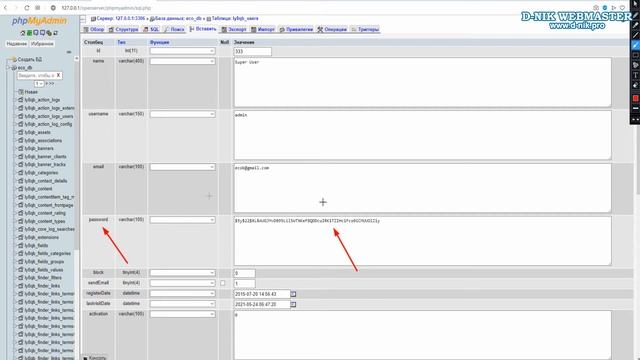Screen dimensions: 640x360
Task: Expand the eco_db database tree node
Action: tap(9, 67)
